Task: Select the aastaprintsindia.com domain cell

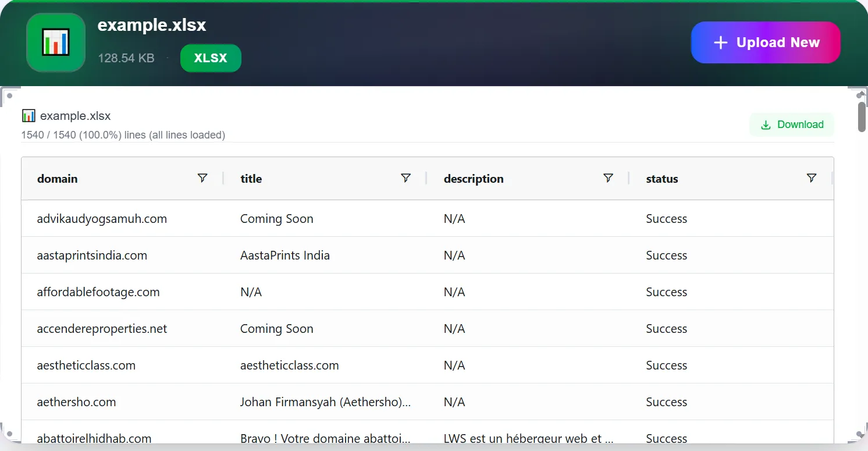Action: click(92, 255)
